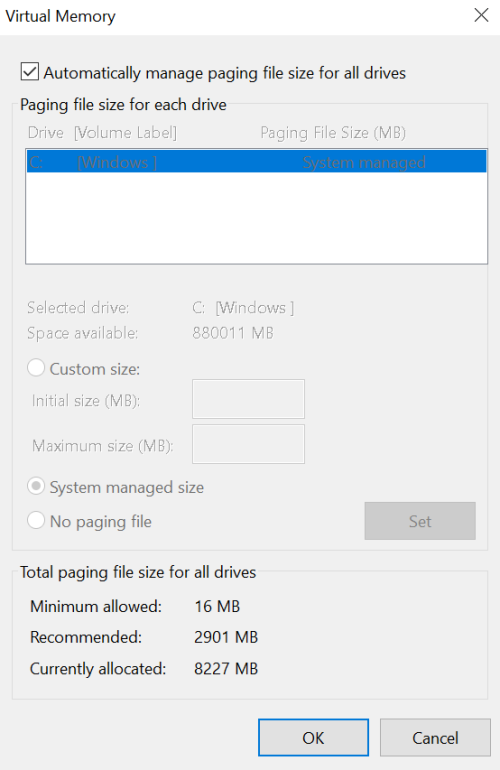Click the Minimum allowed 16 MB value

217,606
